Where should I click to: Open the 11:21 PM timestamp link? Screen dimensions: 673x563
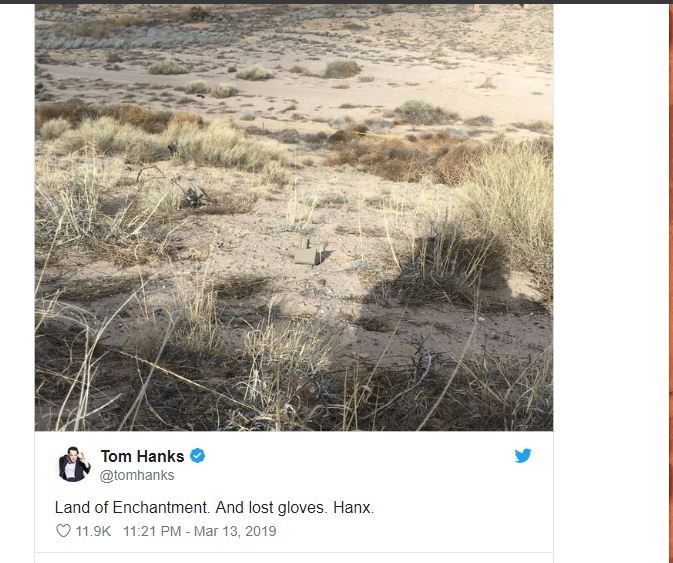coord(152,531)
